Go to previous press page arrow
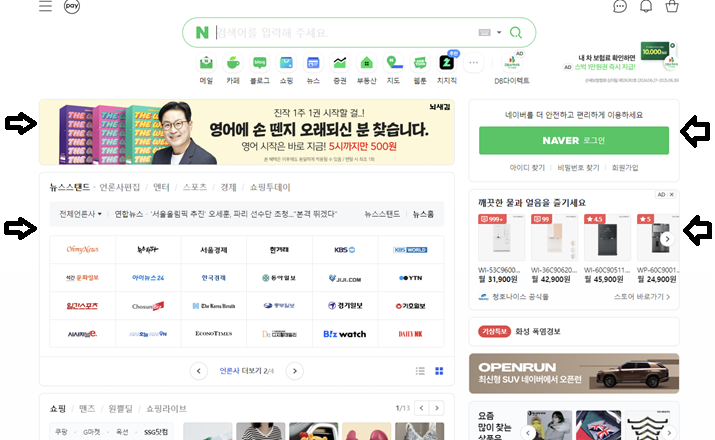Image resolution: width=715 pixels, height=440 pixels. [x=199, y=371]
